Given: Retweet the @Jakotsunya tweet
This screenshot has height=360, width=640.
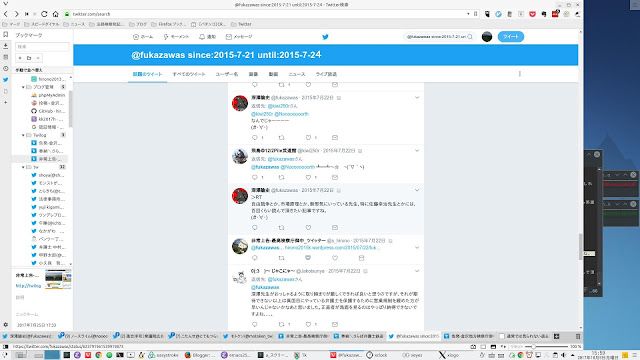Looking at the screenshot, I should point(281,324).
